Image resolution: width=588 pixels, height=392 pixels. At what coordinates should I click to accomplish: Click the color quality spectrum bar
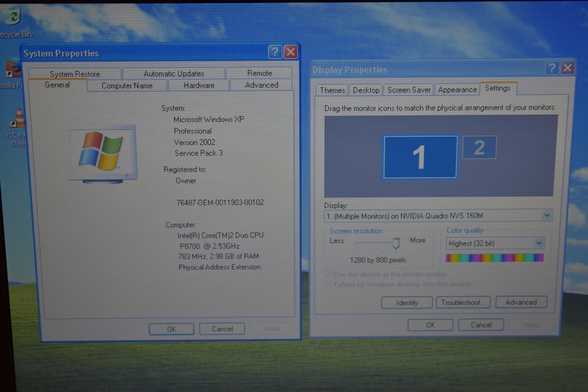495,258
